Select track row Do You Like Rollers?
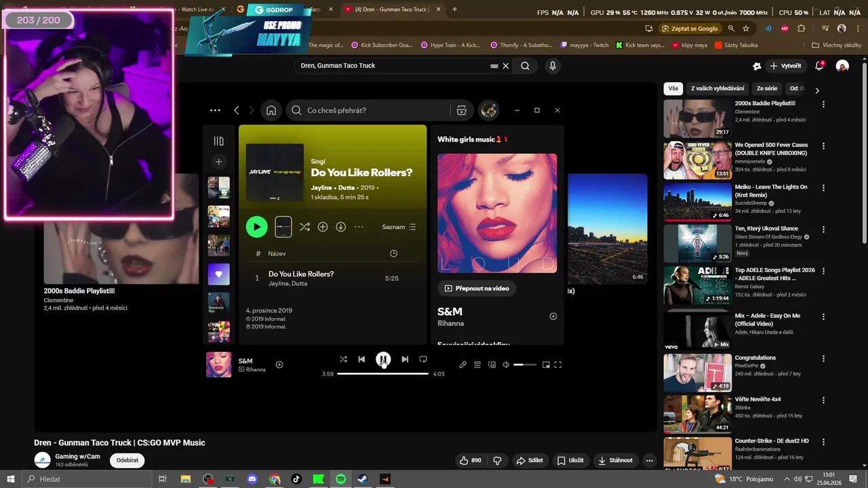The image size is (868, 488). pos(332,278)
